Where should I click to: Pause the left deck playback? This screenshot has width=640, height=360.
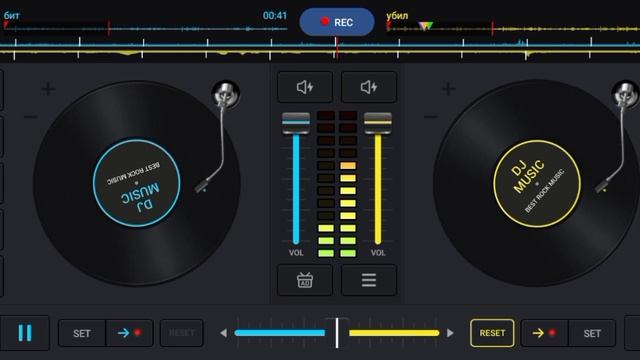point(25,333)
